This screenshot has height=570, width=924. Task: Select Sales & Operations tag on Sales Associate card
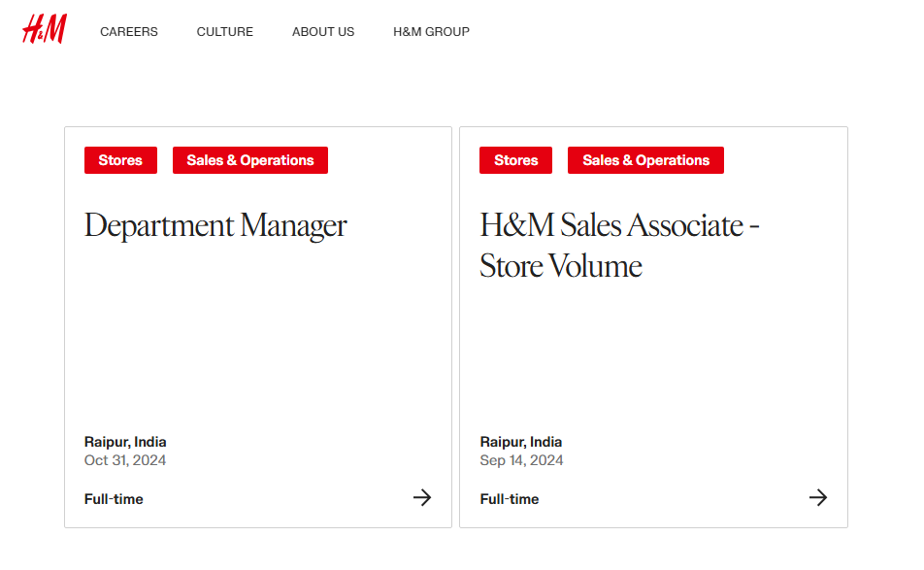point(645,160)
